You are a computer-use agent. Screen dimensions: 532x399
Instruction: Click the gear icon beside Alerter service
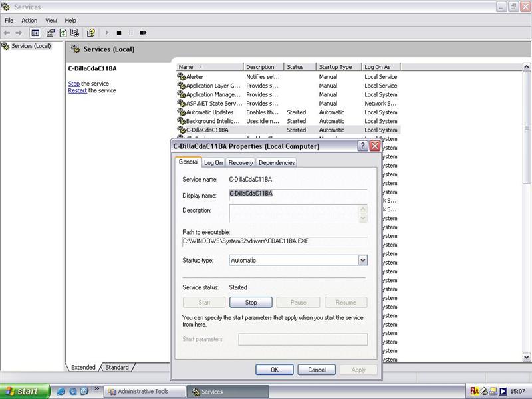point(181,76)
